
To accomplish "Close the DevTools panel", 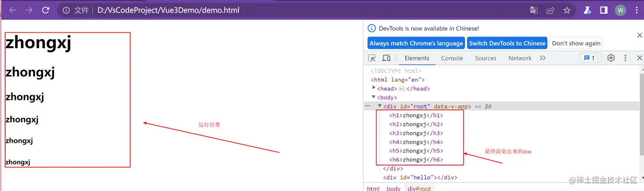I will (639, 58).
